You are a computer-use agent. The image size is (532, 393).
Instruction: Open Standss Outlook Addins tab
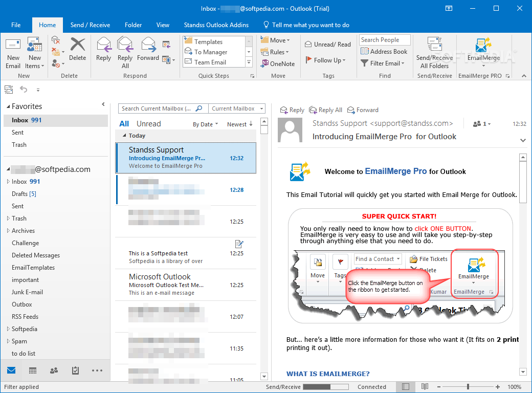pos(216,25)
